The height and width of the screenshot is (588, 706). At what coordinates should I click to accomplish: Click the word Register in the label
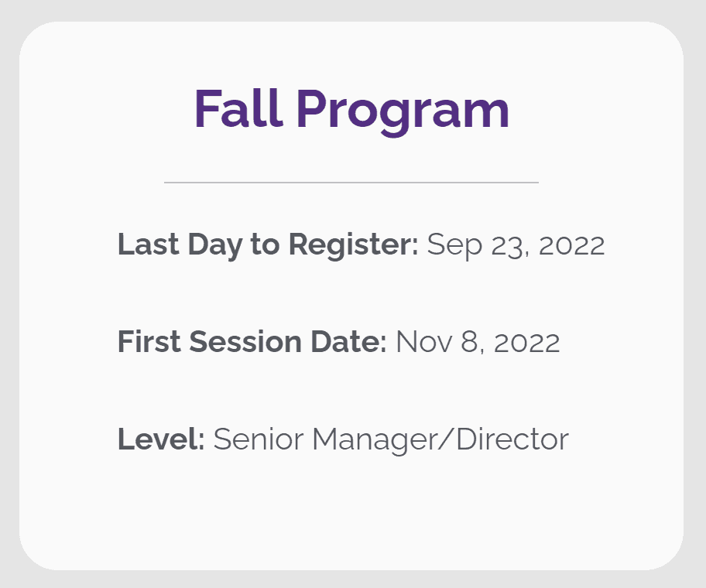(x=354, y=246)
